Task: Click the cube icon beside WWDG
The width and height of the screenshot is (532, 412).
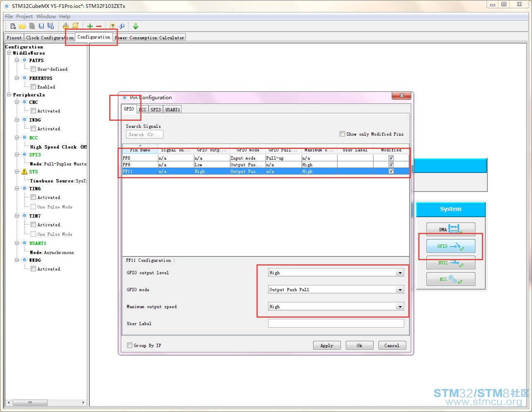Action: point(24,260)
